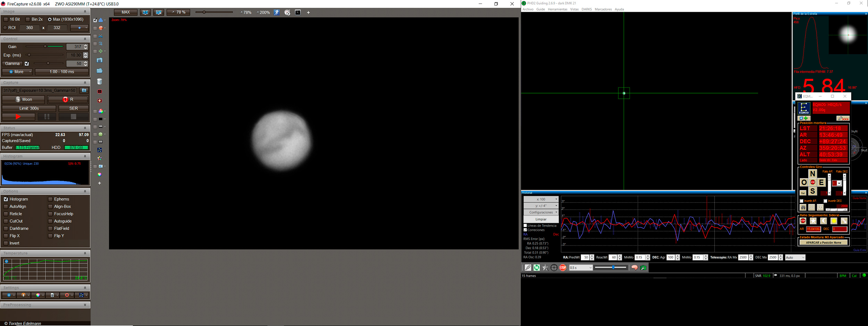Click the PHD2 gamma slider in bottom toolbar
Viewport: 868px width, 326px height.
pyautogui.click(x=611, y=268)
